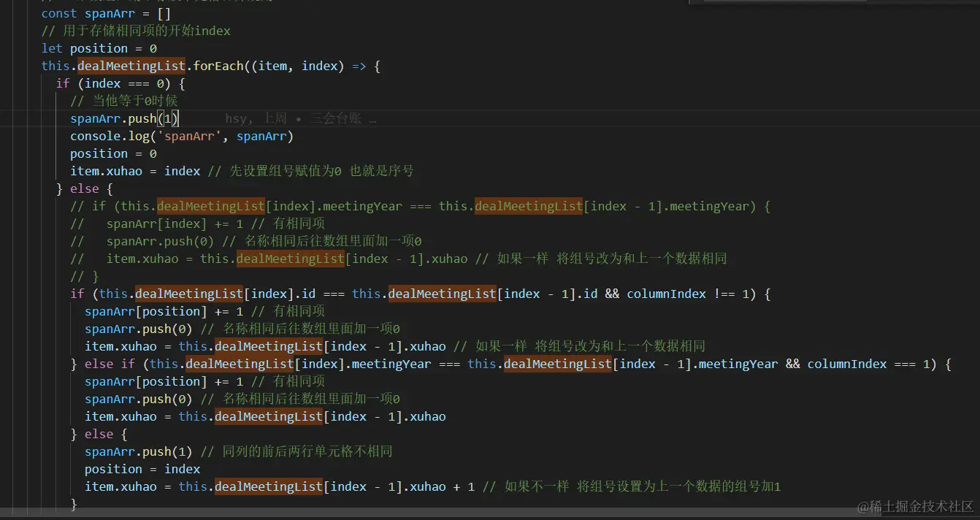Image resolution: width=980 pixels, height=520 pixels.
Task: Click the console.log('spanArr', spanArr) statement
Action: click(x=182, y=136)
